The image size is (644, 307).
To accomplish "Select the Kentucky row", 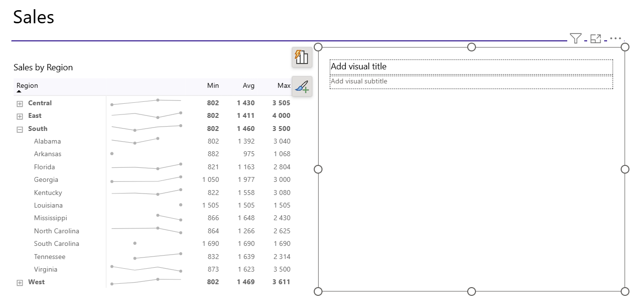I will (x=153, y=193).
